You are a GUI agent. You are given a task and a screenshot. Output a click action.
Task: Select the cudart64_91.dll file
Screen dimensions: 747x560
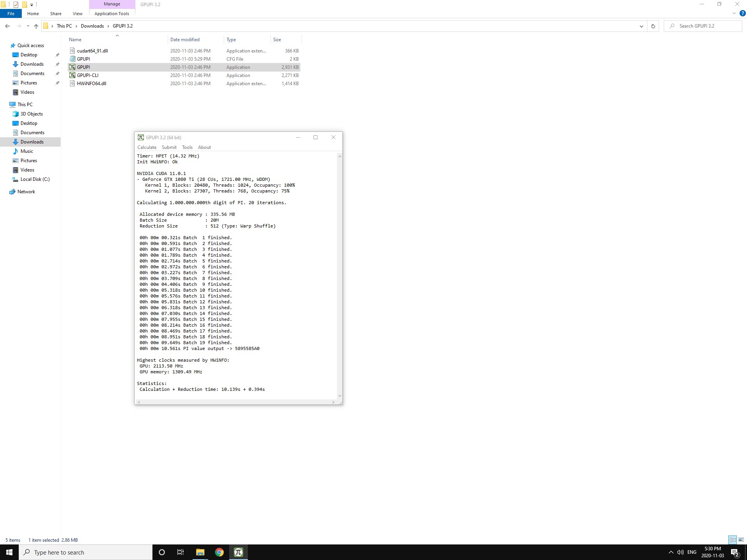[184, 51]
